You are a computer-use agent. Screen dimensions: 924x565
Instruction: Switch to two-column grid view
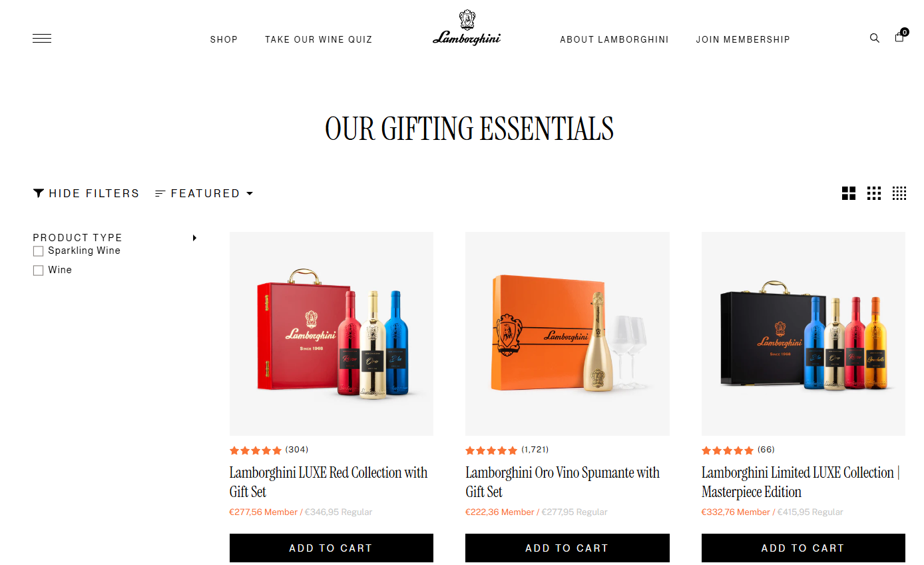(849, 193)
